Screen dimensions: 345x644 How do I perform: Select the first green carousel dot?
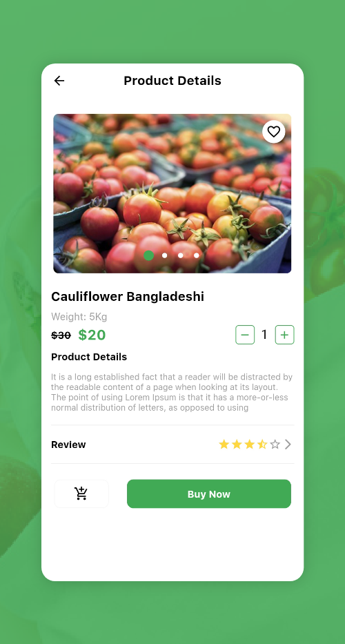pyautogui.click(x=148, y=255)
